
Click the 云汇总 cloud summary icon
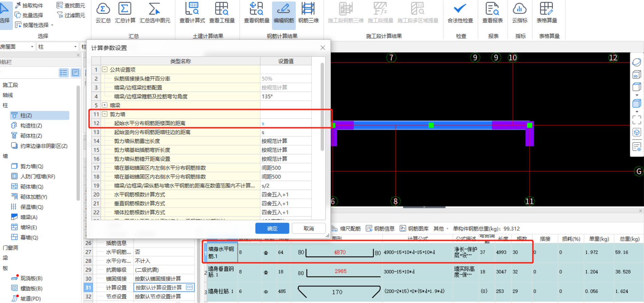coord(103,13)
